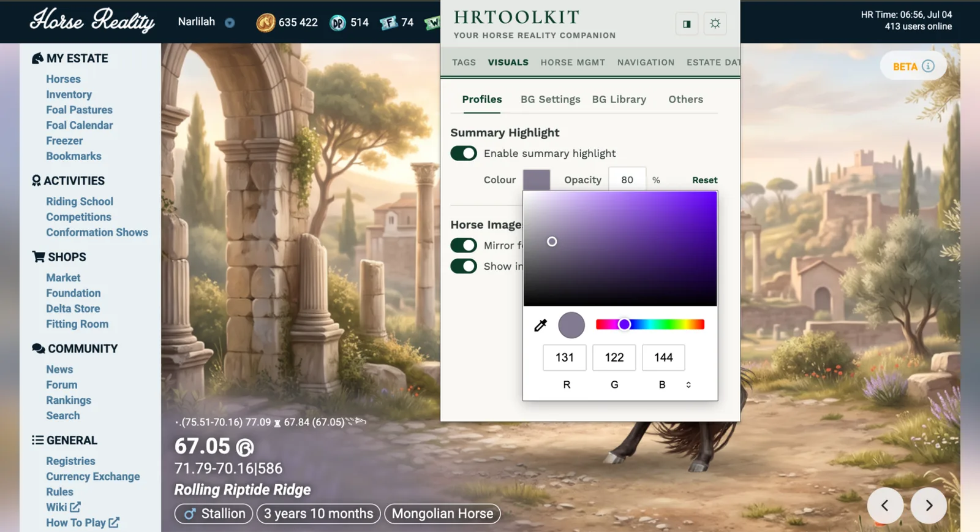Open the BG Settings sub-tab
980x532 pixels.
tap(551, 99)
